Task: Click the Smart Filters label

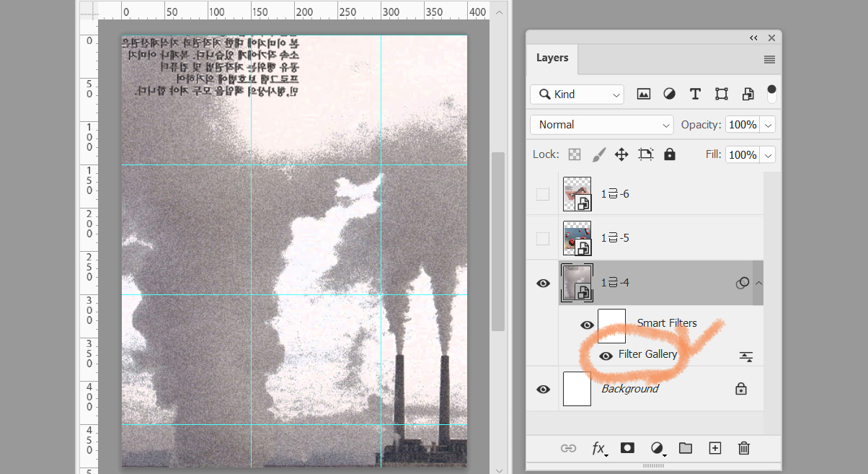Action: point(667,323)
